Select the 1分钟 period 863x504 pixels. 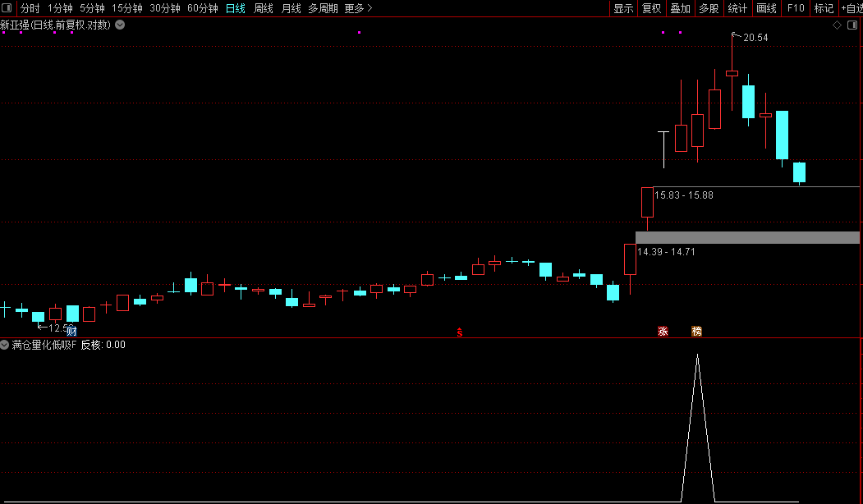point(60,8)
